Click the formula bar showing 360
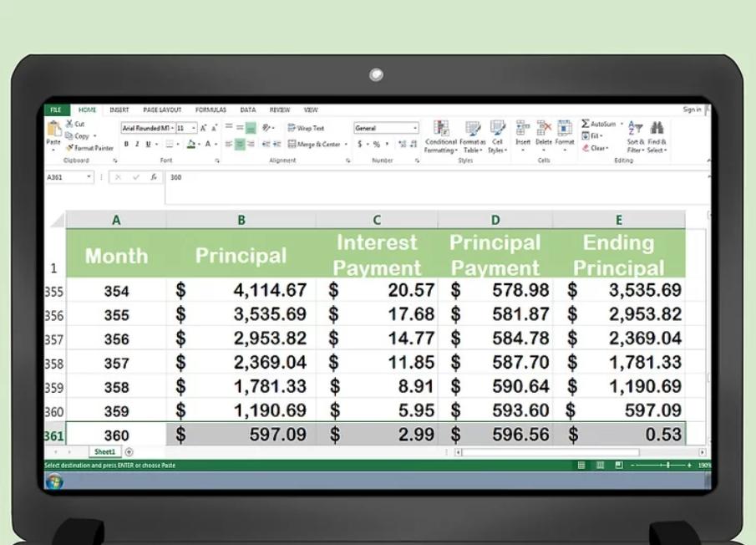The image size is (756, 545). click(437, 187)
